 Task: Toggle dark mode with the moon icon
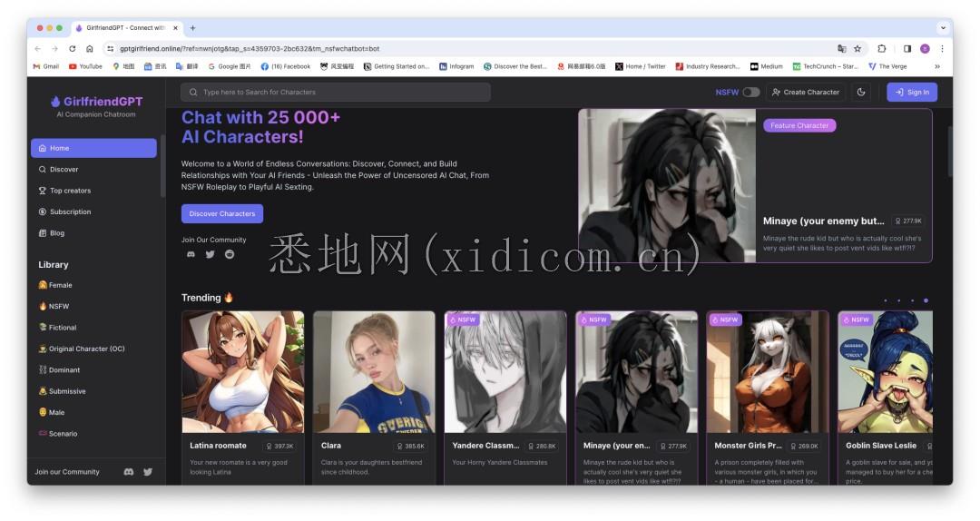(861, 92)
